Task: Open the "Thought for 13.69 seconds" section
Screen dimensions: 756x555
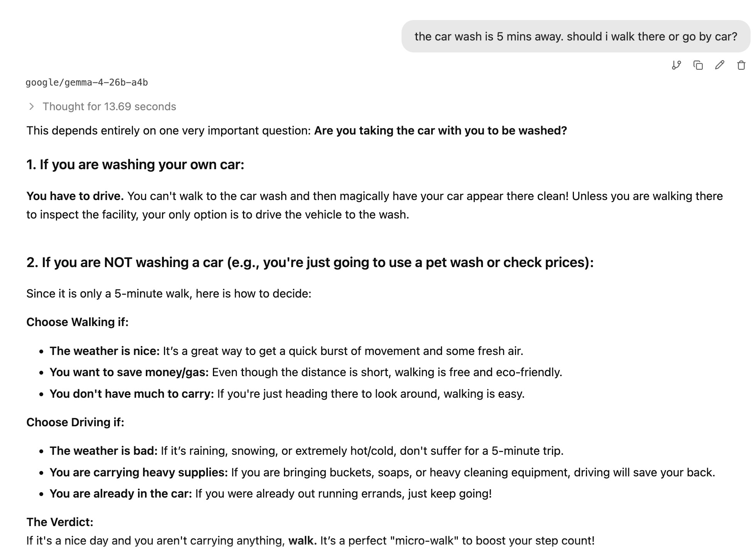Action: [109, 106]
